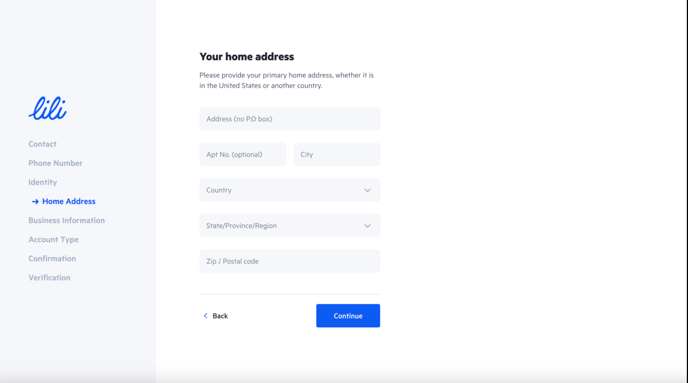Select the Contact step in sidebar

point(42,144)
